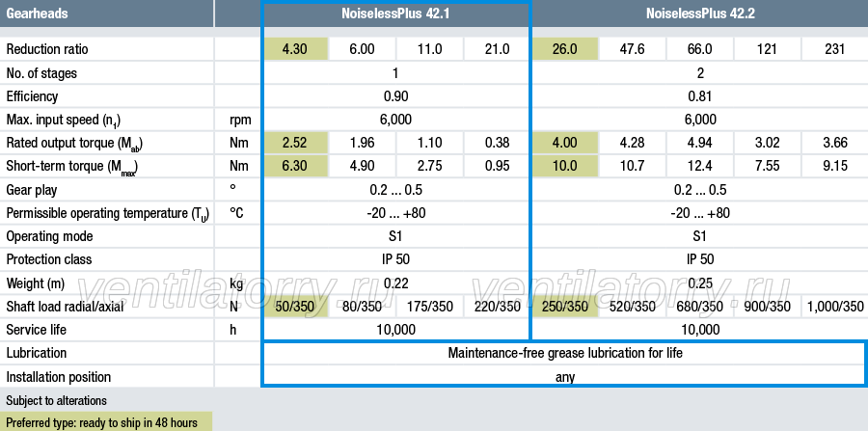868x431 pixels.
Task: Select reduction ratio value 11.0
Action: click(x=429, y=49)
